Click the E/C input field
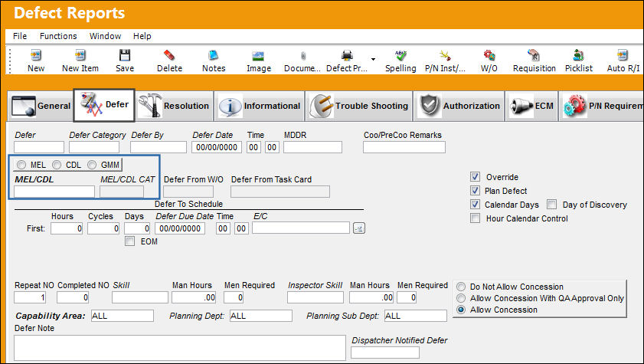The width and height of the screenshot is (644, 364). pyautogui.click(x=301, y=228)
